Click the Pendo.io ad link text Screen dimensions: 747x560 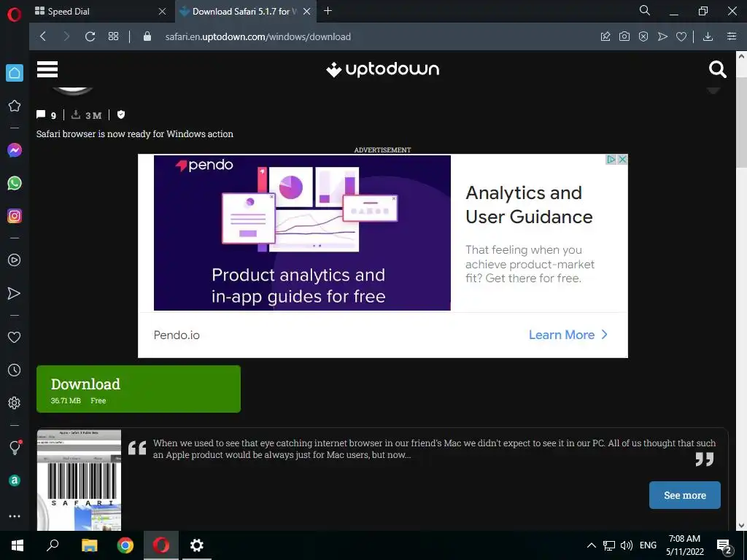177,335
